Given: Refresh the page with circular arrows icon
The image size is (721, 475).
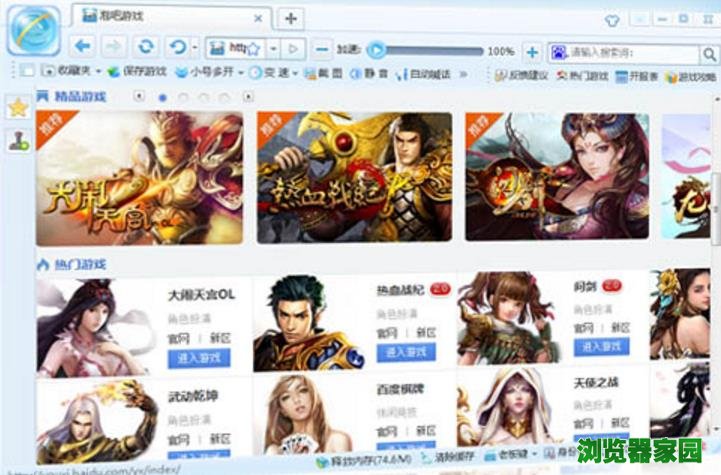Looking at the screenshot, I should click(146, 46).
